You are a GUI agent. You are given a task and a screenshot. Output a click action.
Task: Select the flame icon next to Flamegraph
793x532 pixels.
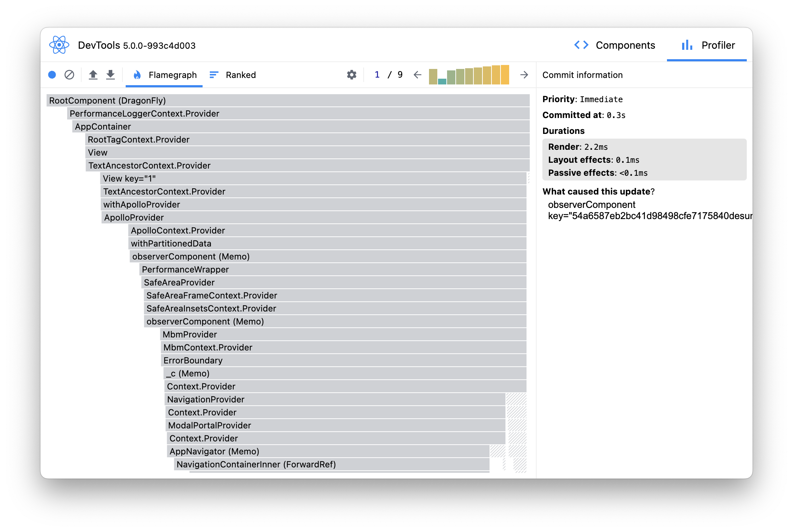(137, 75)
